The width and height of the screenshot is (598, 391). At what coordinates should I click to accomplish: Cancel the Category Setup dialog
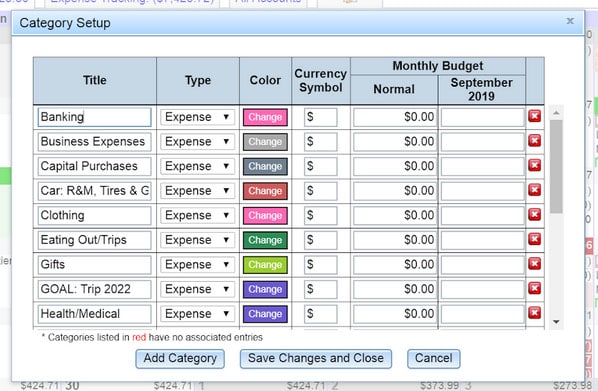tap(434, 359)
